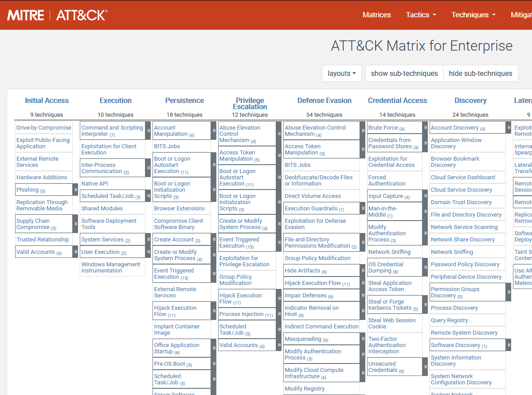Screen dimensions: 532x395
Task: Open the Execution tactic heading
Action: [115, 100]
